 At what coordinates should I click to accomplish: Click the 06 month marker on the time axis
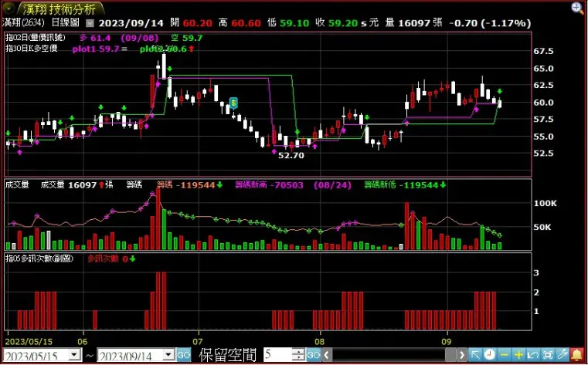[x=83, y=341]
